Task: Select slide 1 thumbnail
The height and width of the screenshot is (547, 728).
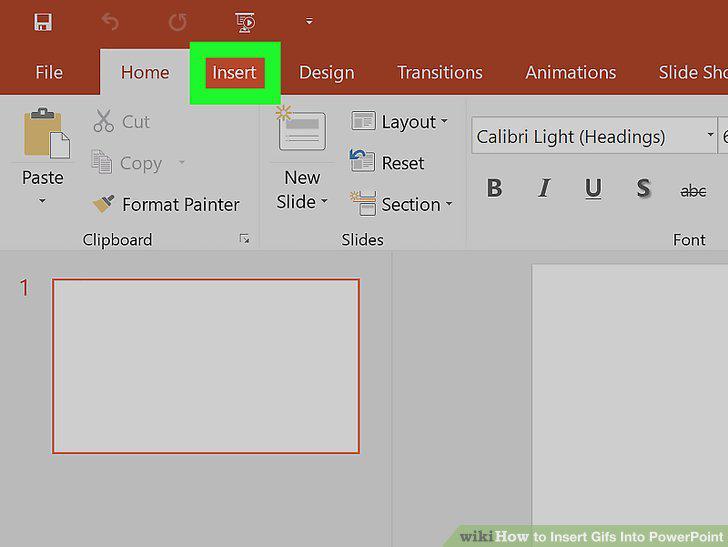Action: [206, 366]
